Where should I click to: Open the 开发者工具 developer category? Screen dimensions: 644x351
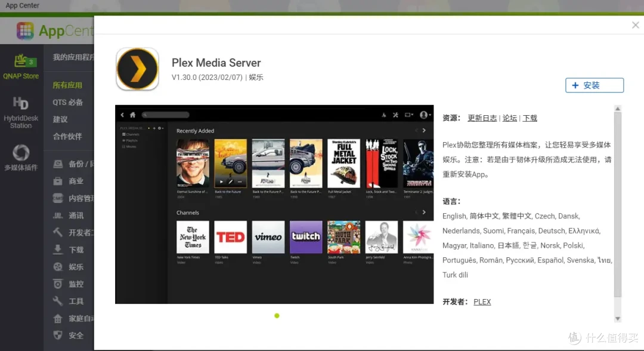click(x=73, y=233)
